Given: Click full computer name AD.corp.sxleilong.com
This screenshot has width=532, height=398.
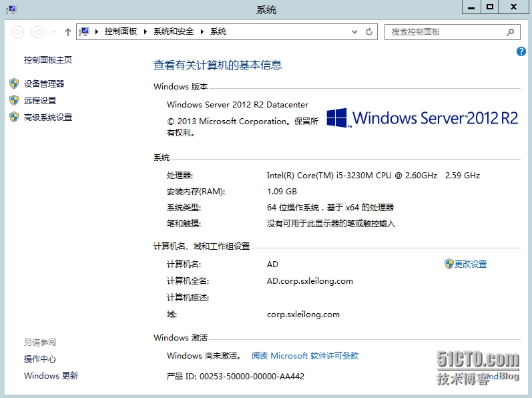Looking at the screenshot, I should coord(310,281).
